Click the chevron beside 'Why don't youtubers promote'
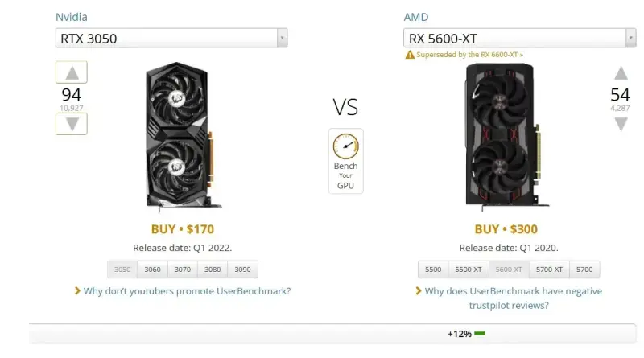Viewport: 644px width, 358px height. pyautogui.click(x=77, y=290)
